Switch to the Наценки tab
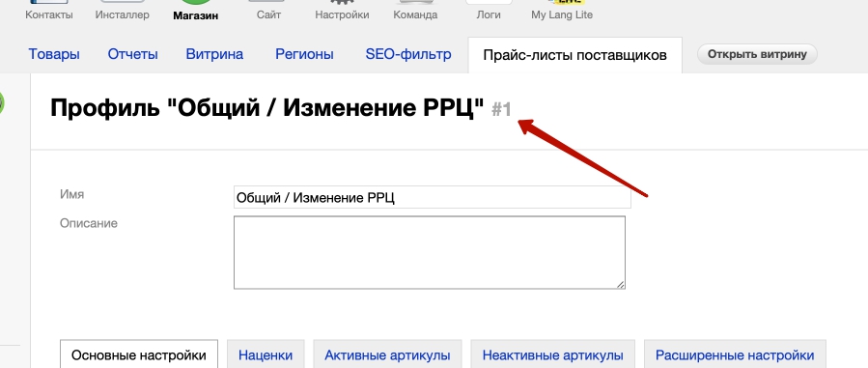The width and height of the screenshot is (868, 368). click(x=266, y=354)
